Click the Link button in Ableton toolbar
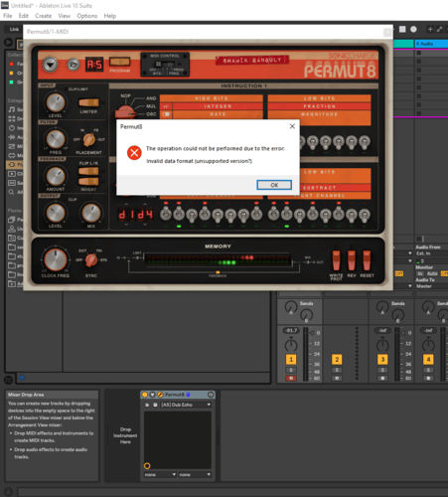 (14, 29)
